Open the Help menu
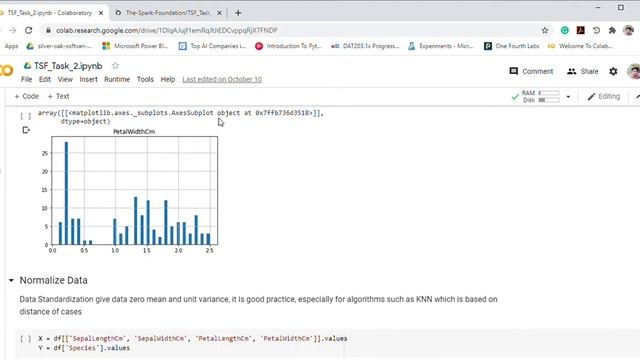Viewport: 640px width, 360px height. [167, 79]
